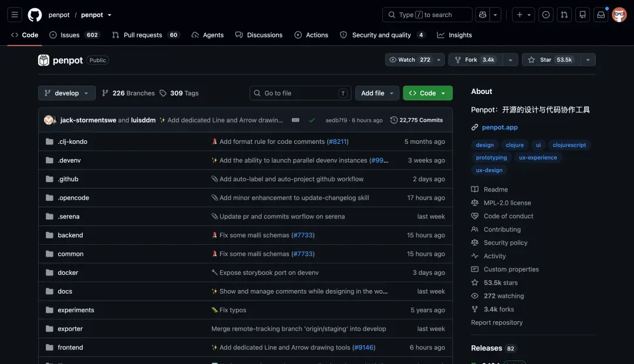Switch to the Issues tab
This screenshot has width=634, height=364.
(74, 35)
